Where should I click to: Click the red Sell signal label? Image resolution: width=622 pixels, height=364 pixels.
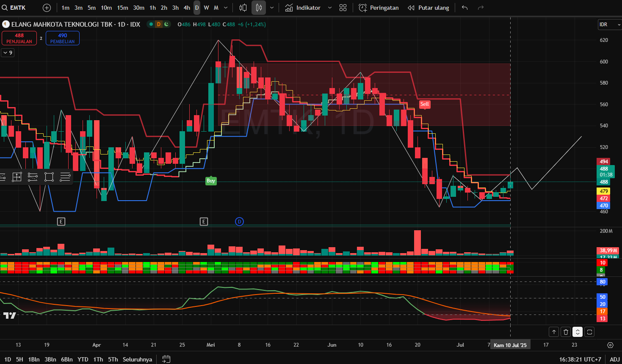click(x=424, y=104)
